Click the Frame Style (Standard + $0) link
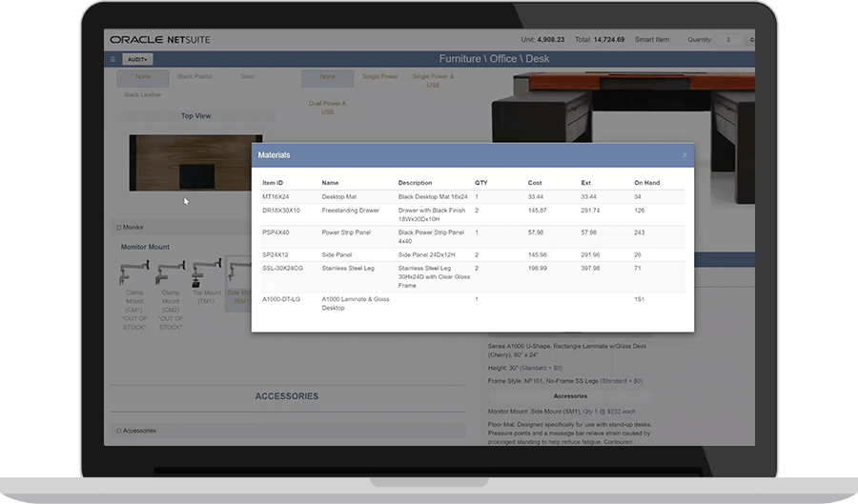This screenshot has width=858, height=504. (621, 381)
